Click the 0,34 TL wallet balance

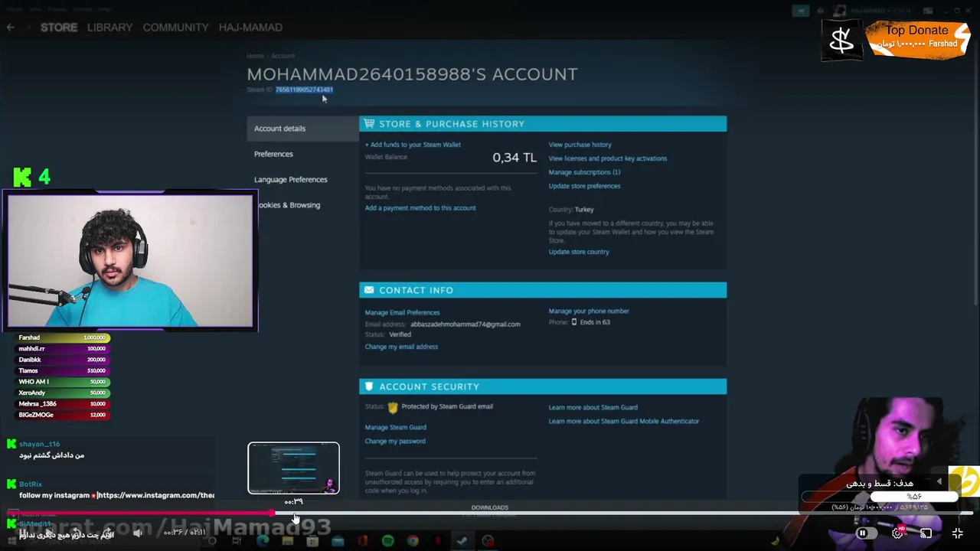(514, 158)
